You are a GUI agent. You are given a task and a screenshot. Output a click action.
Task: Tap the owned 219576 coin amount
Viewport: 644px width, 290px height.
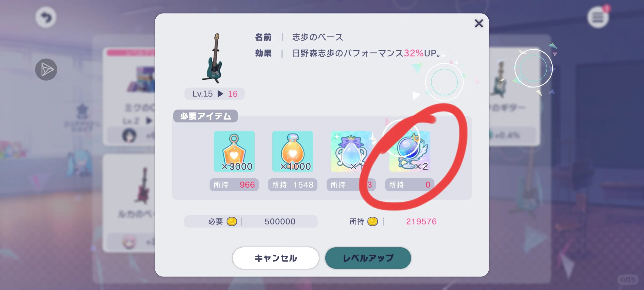click(x=421, y=222)
